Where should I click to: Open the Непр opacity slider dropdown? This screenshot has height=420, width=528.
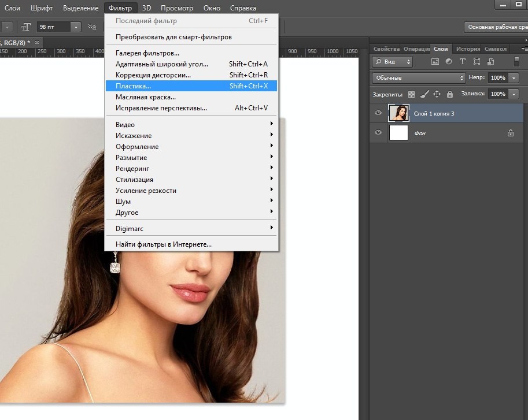[514, 77]
